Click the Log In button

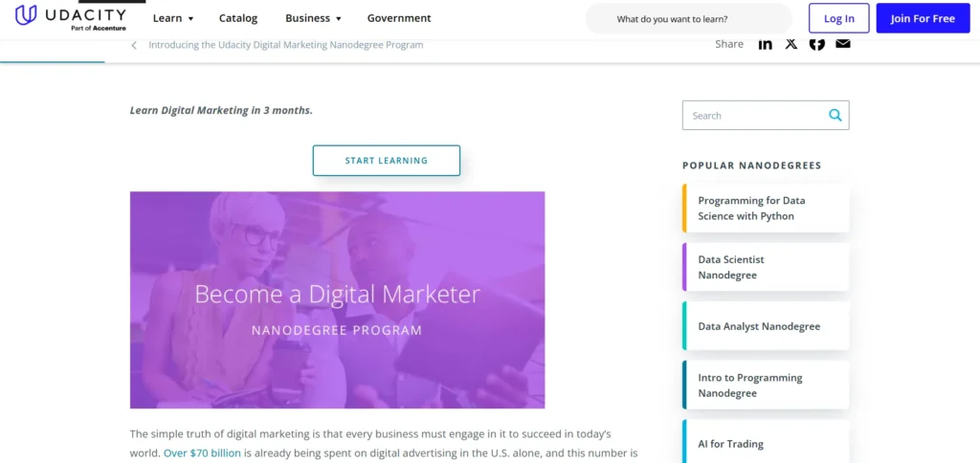click(x=838, y=18)
